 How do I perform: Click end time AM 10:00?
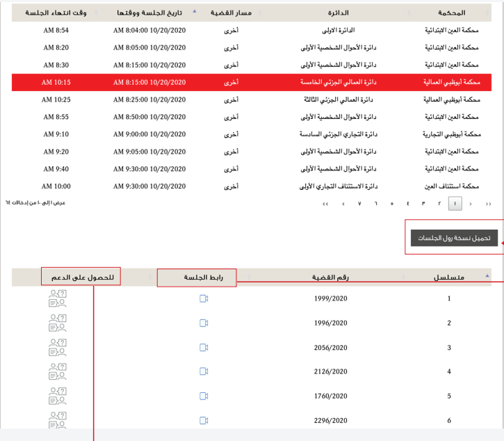56,186
